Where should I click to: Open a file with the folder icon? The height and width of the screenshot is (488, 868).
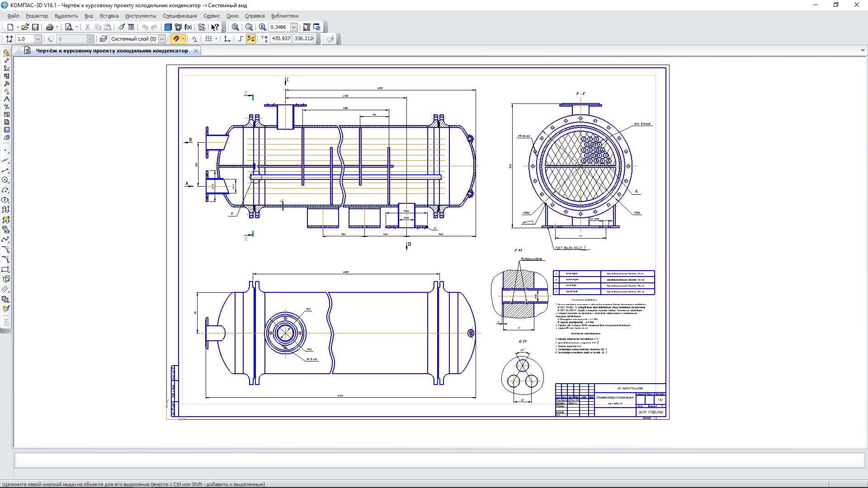pos(25,27)
